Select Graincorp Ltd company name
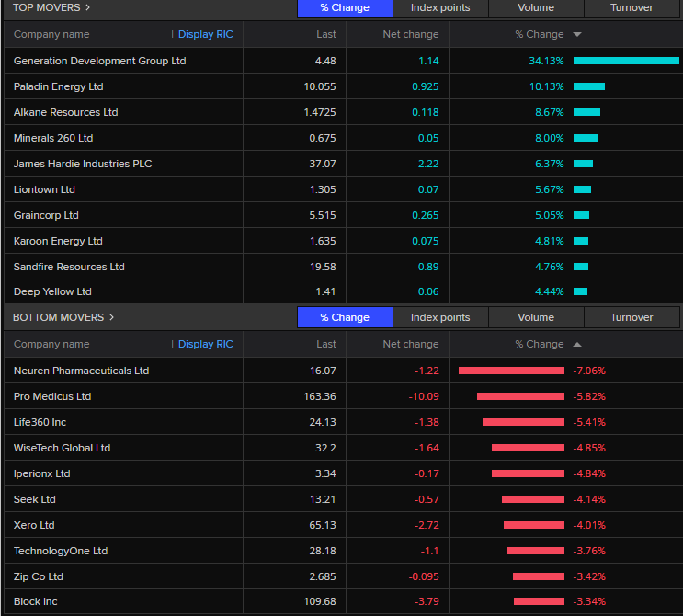This screenshot has width=683, height=616. [x=46, y=215]
